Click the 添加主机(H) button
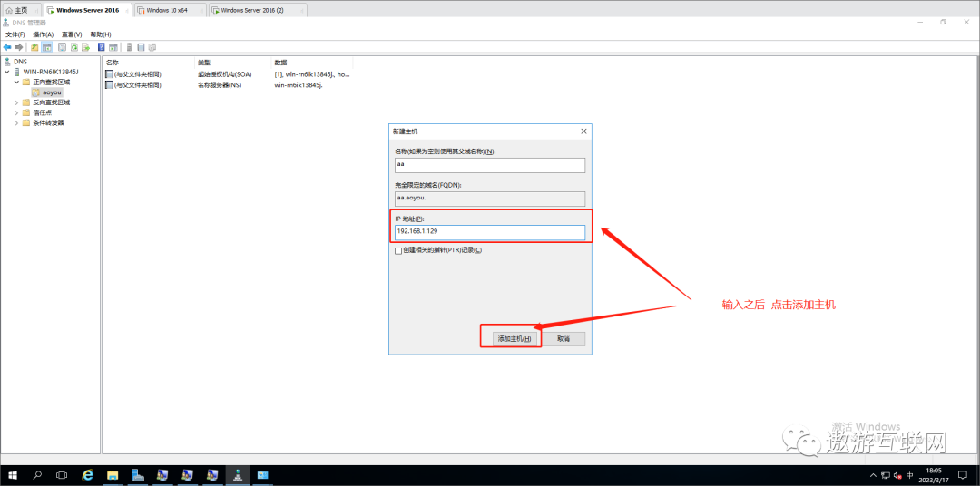Image resolution: width=980 pixels, height=486 pixels. pos(514,338)
